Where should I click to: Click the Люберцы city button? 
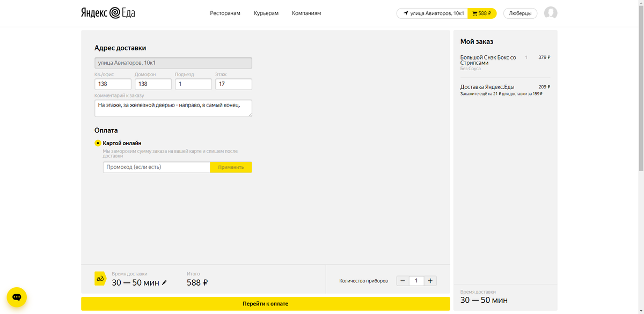[520, 13]
